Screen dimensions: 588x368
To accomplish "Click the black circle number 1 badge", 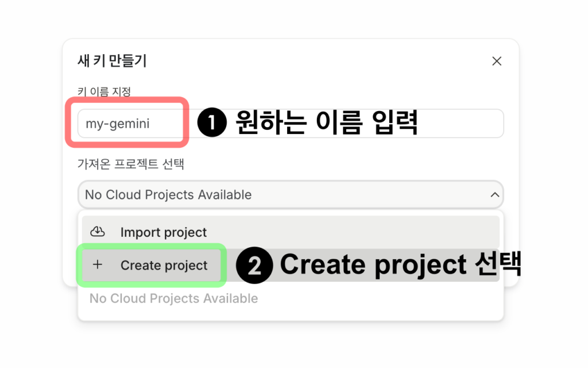I will pos(212,123).
